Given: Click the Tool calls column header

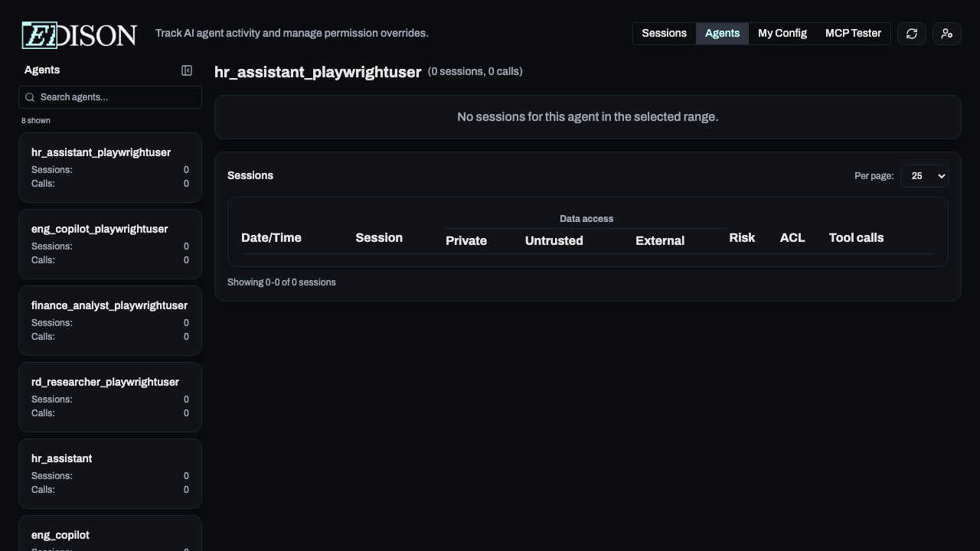Looking at the screenshot, I should pyautogui.click(x=856, y=237).
